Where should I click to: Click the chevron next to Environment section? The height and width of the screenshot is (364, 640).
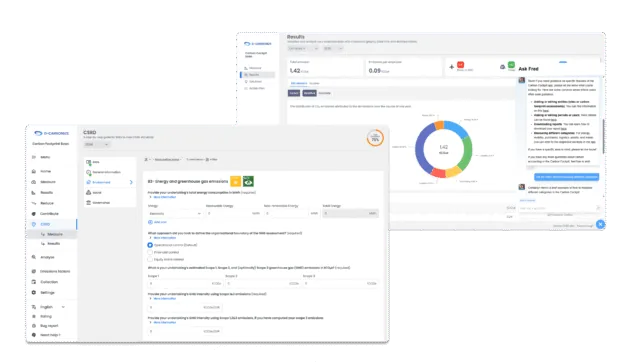[x=131, y=182]
